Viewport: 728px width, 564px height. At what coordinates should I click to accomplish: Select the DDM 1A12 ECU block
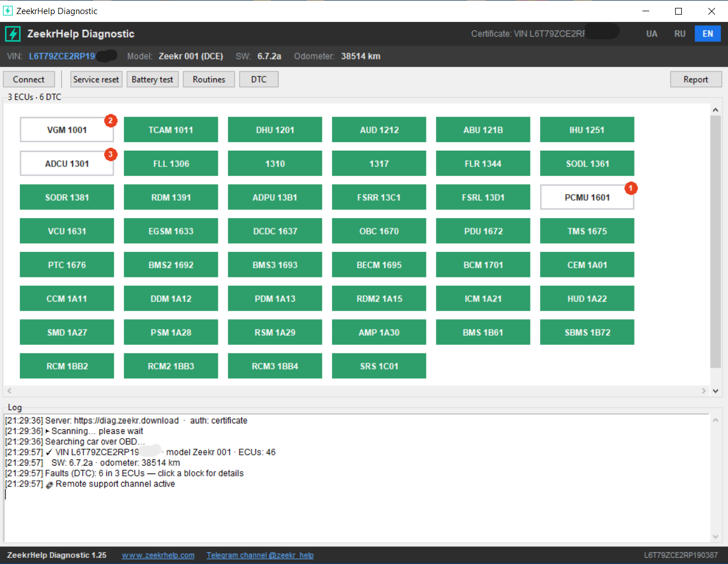point(171,299)
